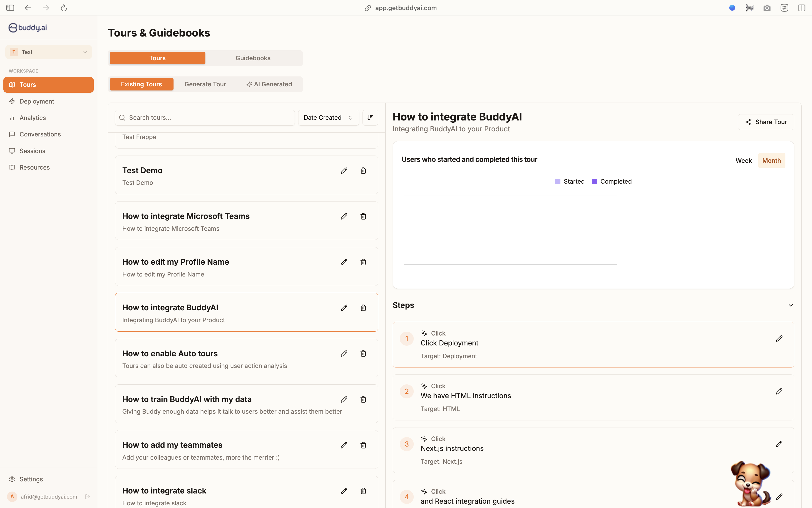
Task: Open Settings in the sidebar
Action: (x=49, y=479)
